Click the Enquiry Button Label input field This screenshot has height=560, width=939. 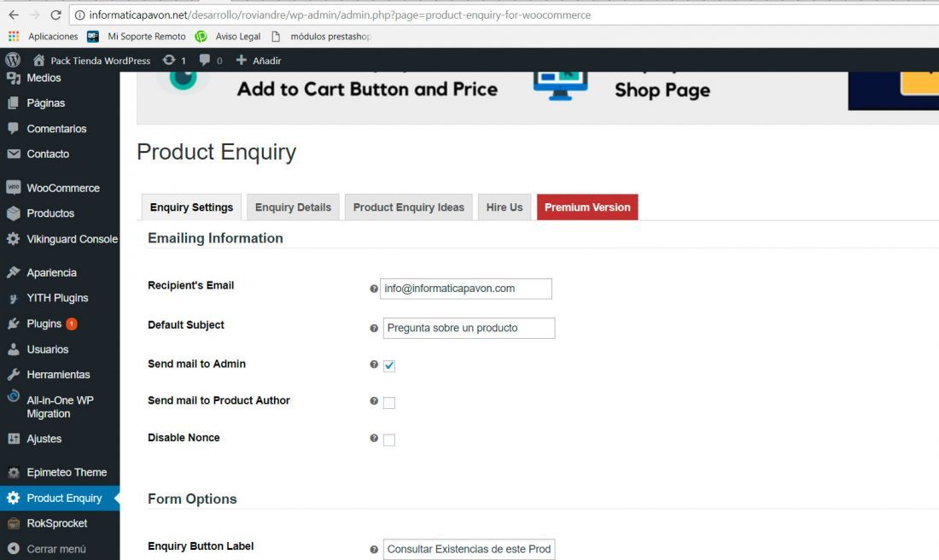469,549
